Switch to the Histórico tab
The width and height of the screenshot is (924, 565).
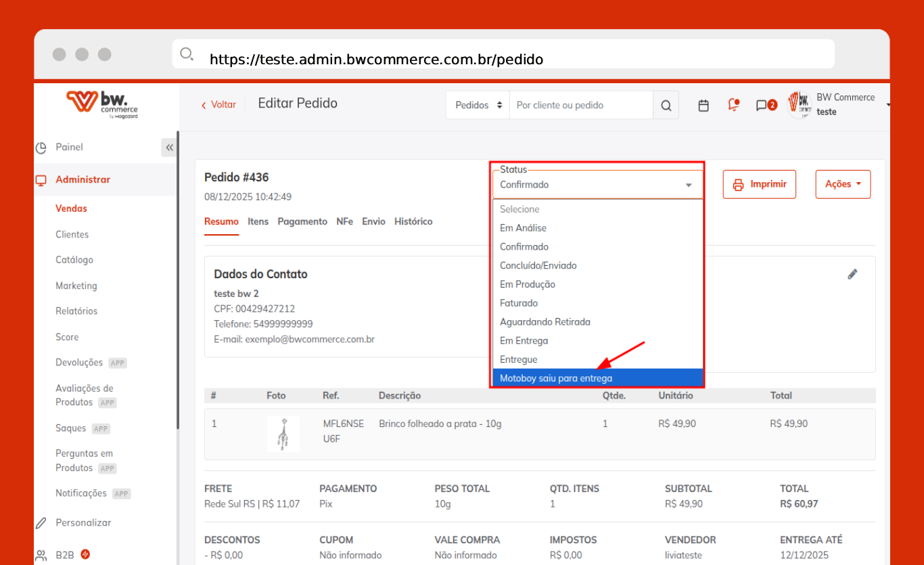pyautogui.click(x=413, y=222)
